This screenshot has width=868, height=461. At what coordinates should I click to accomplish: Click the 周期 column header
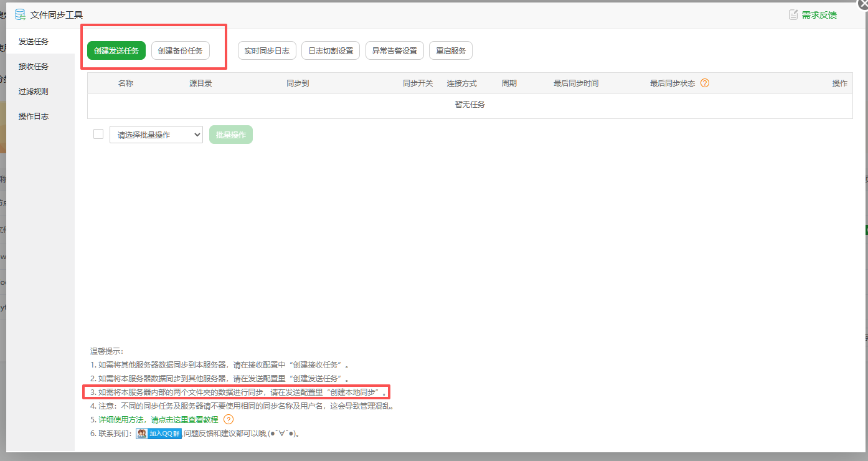509,83
